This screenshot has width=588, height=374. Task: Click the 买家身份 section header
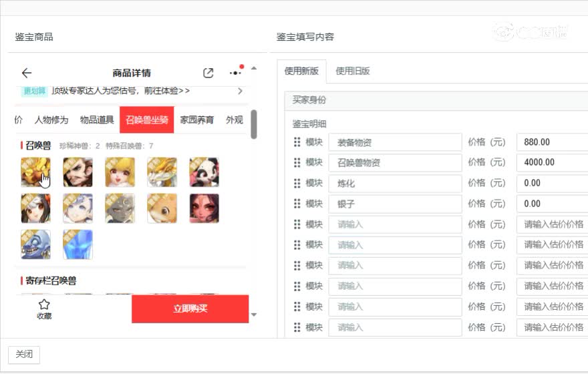436,100
